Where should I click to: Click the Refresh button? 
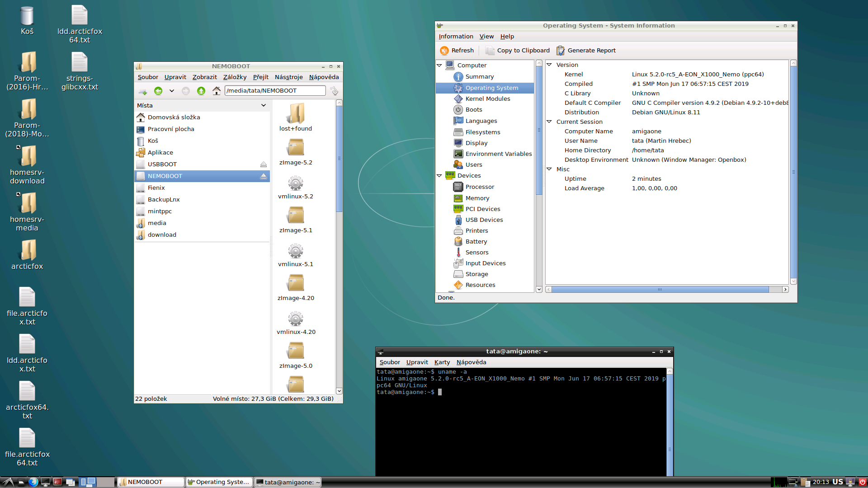[457, 50]
